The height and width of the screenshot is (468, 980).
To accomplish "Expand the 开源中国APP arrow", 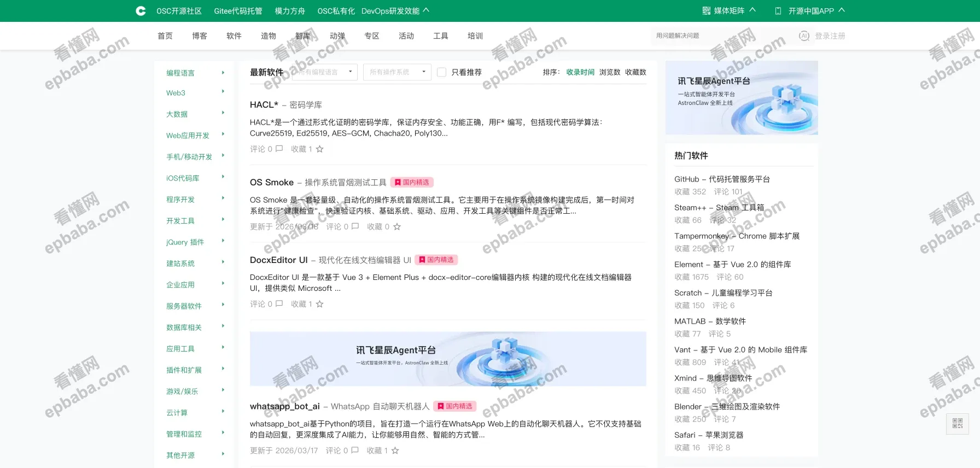I will 842,10.
